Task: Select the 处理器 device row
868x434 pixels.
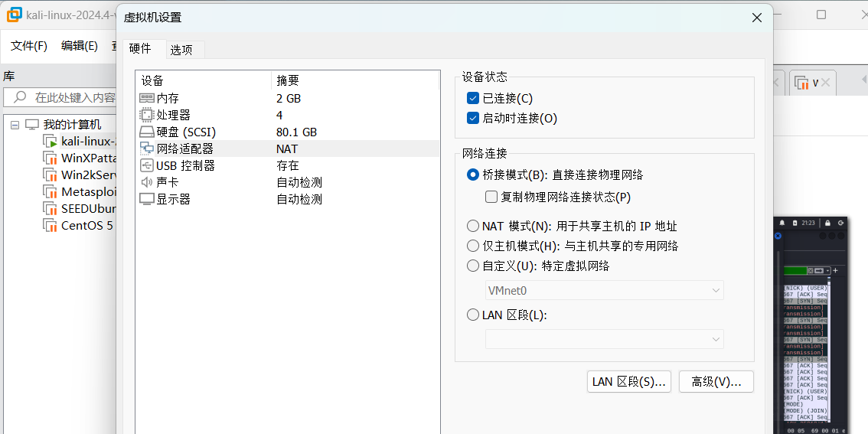Action: click(x=287, y=115)
